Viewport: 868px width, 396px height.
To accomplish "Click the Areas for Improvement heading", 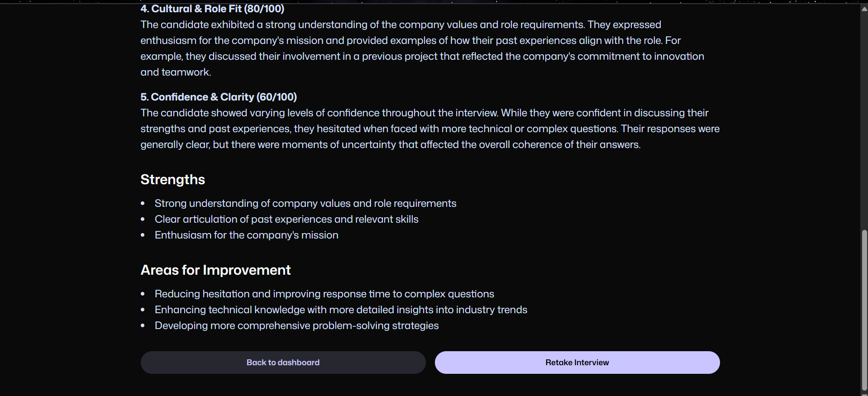I will pyautogui.click(x=215, y=270).
